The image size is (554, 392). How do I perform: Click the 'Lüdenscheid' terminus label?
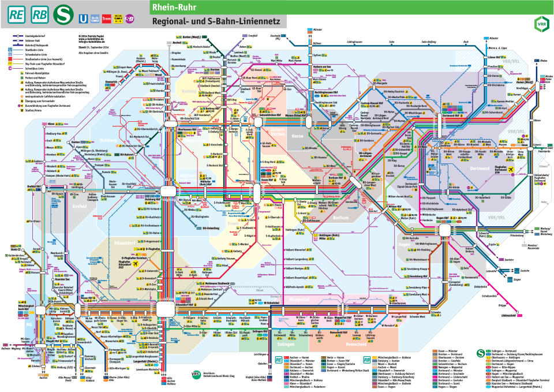click(x=508, y=315)
